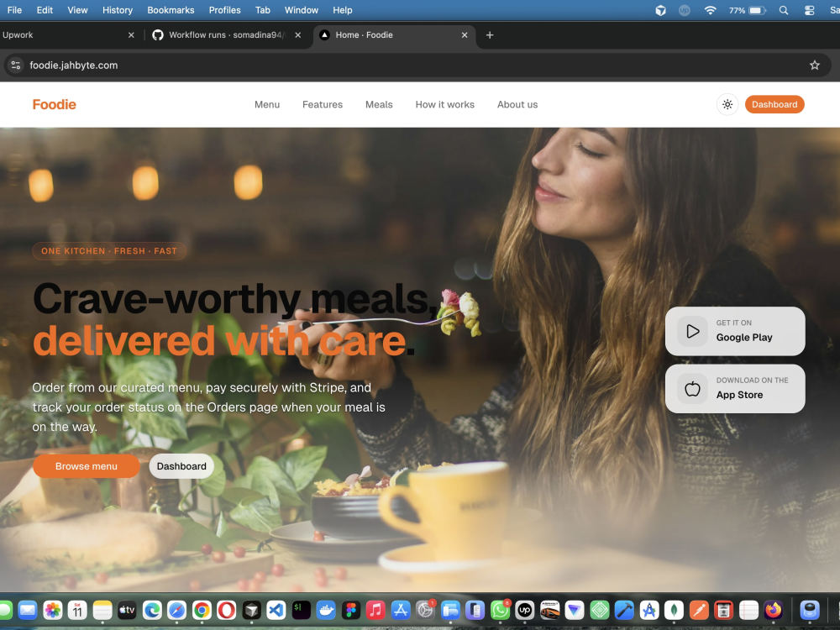The height and width of the screenshot is (630, 840).
Task: Open the History menu
Action: point(118,10)
